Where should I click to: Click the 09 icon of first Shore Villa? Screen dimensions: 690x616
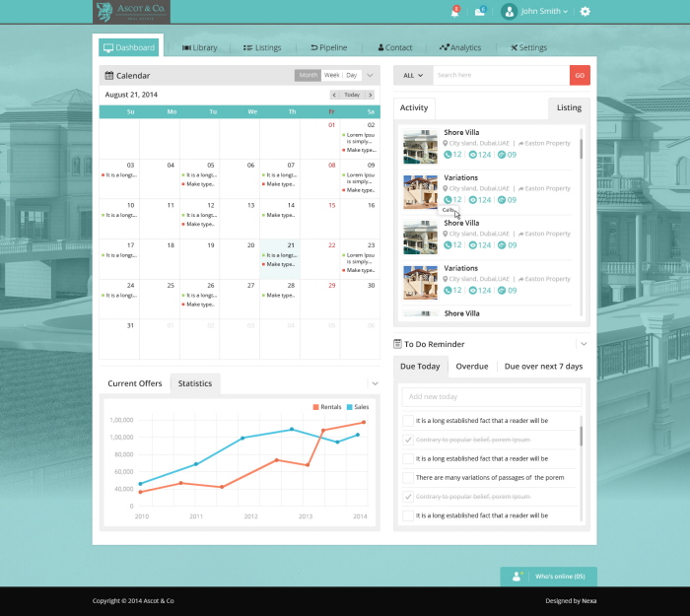pos(502,155)
